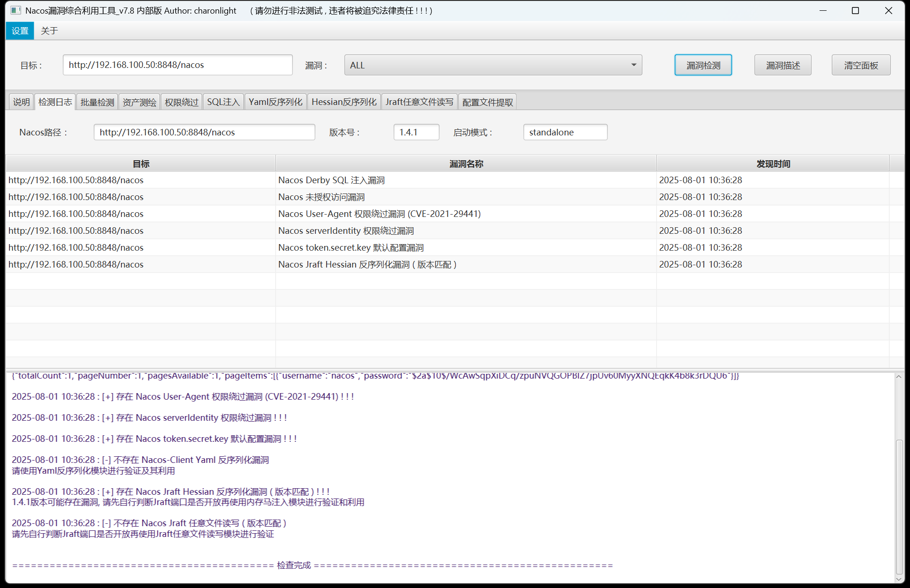Viewport: 910px width, 588px height.
Task: Click the 目标 column header
Action: point(141,164)
